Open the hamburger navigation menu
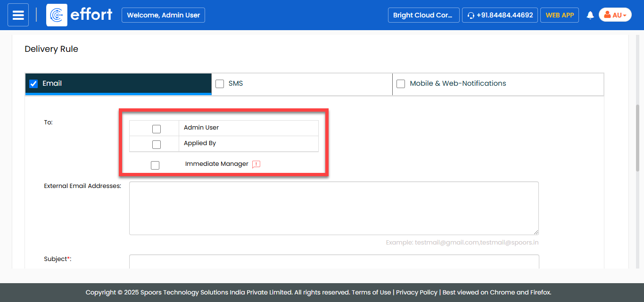Screen dimensions: 644x302 click(x=18, y=15)
